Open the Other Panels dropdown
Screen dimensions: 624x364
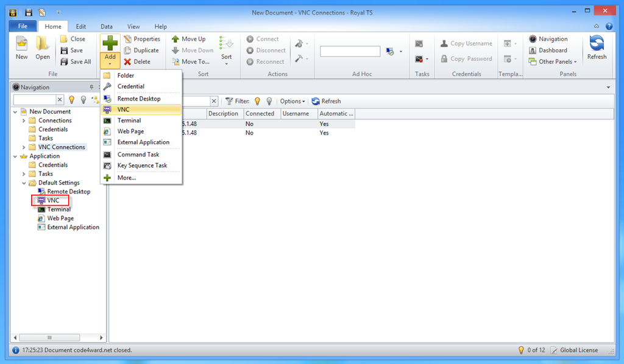pyautogui.click(x=557, y=61)
